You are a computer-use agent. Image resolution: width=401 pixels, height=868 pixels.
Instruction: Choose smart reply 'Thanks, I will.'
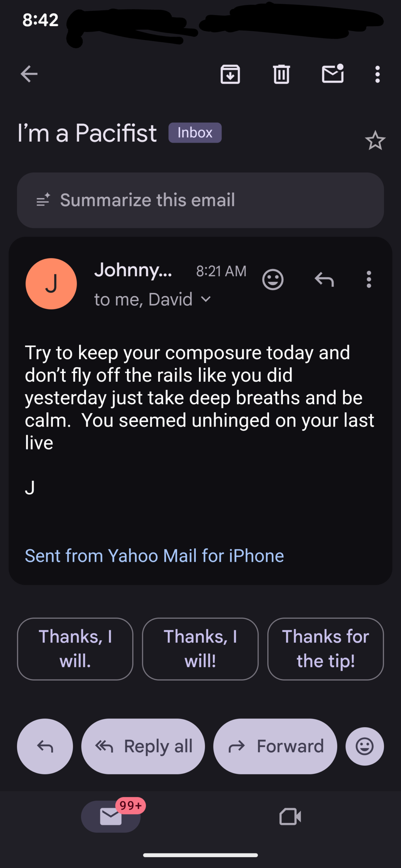(x=75, y=649)
